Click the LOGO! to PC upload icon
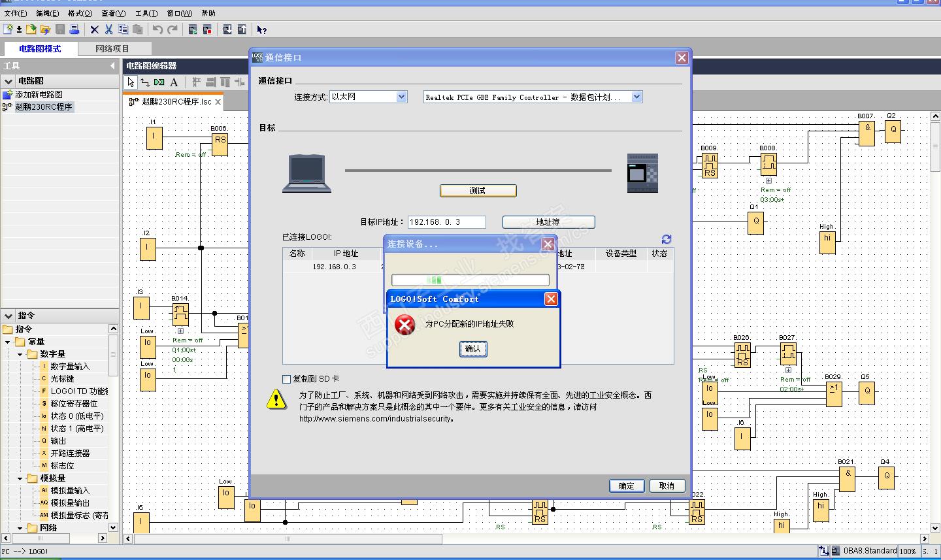 pyautogui.click(x=242, y=29)
